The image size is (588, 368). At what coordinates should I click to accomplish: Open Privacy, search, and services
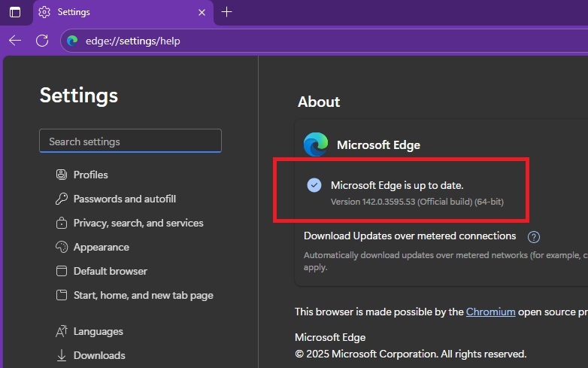point(138,223)
